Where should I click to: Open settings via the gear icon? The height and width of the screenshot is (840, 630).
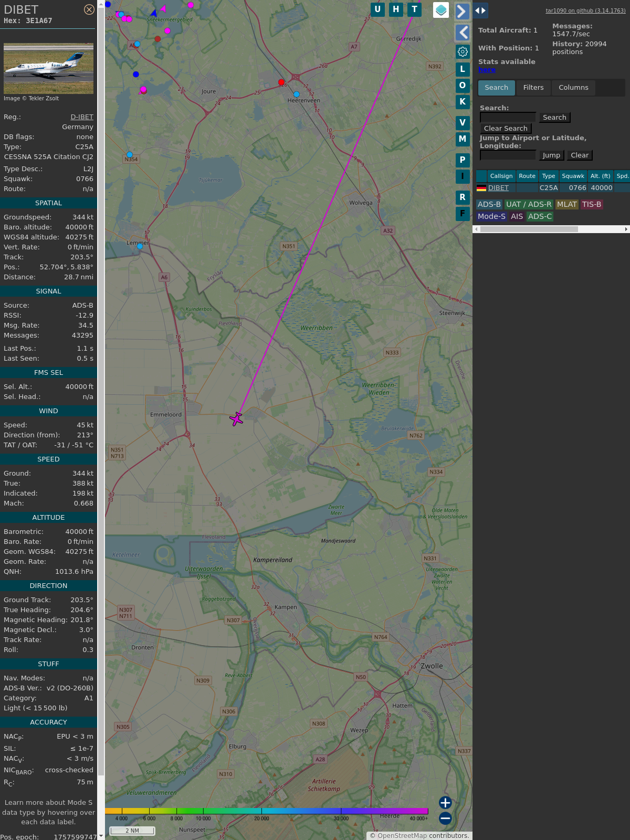[463, 51]
